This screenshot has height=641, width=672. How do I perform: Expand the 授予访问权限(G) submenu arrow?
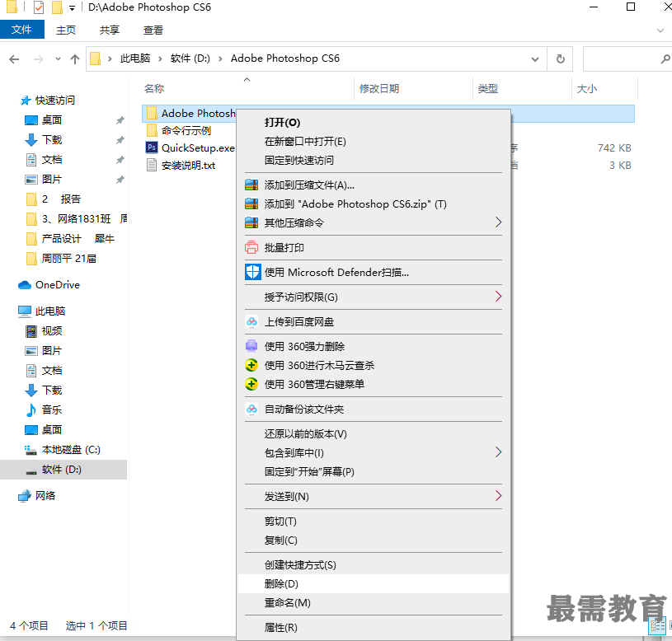coord(498,297)
